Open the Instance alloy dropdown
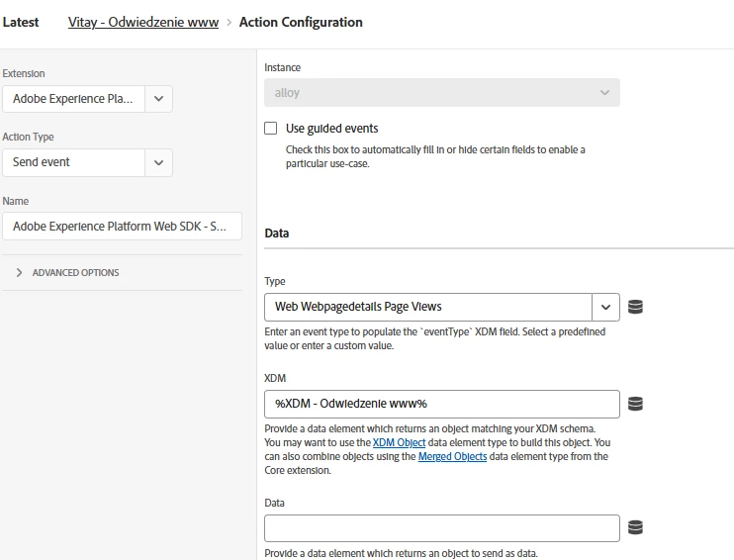Image resolution: width=734 pixels, height=560 pixels. click(604, 93)
